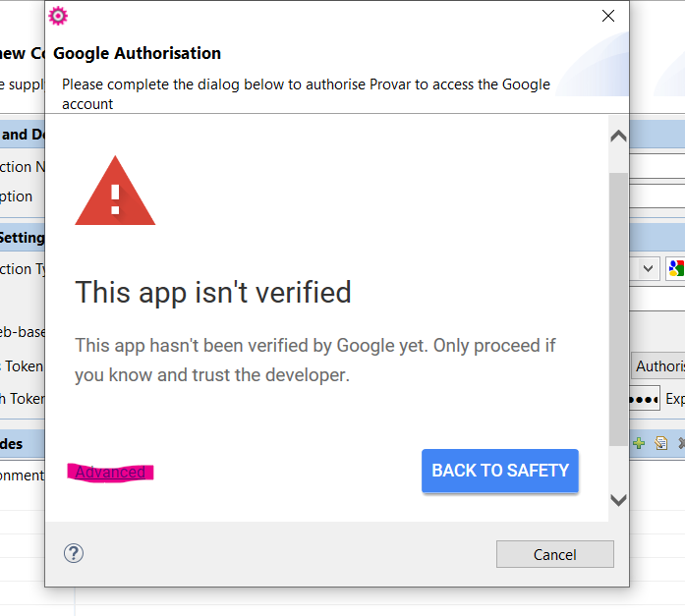The image size is (685, 616).
Task: Click the Settings section header on left
Action: click(22, 238)
